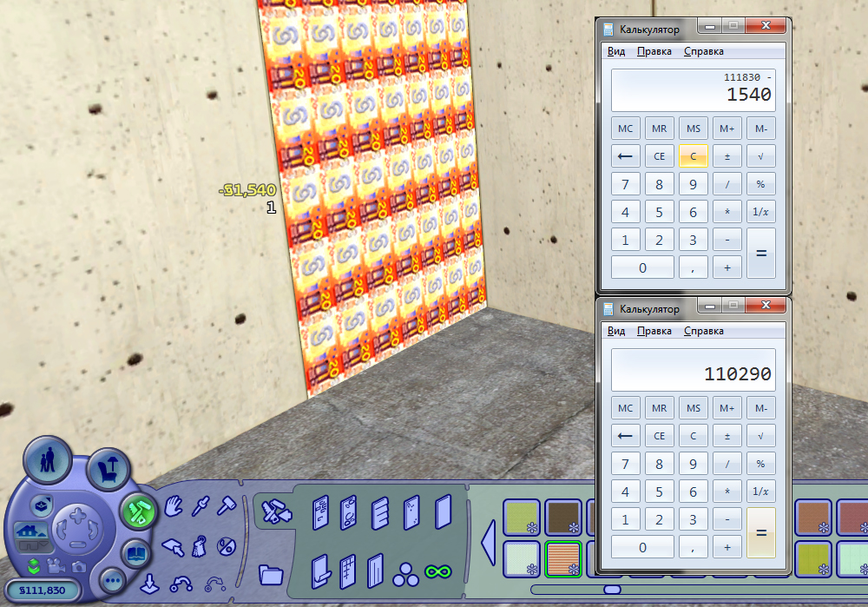Start video capture with the movie camera icon
Screen dimensions: 868x607
54,565
